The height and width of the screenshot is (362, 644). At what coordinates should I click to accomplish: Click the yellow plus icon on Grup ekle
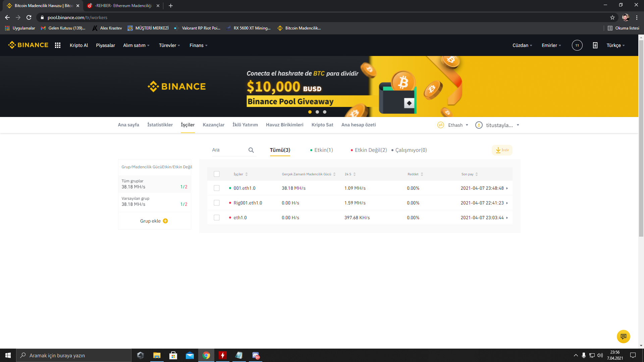[x=165, y=221]
